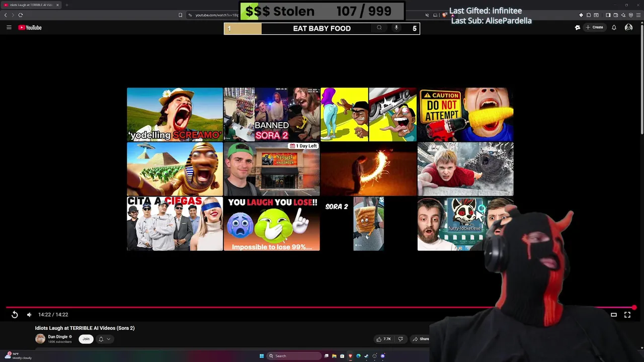Open the cartoon purple-hair suggested video
Screen dimensions: 644x362
point(369,114)
